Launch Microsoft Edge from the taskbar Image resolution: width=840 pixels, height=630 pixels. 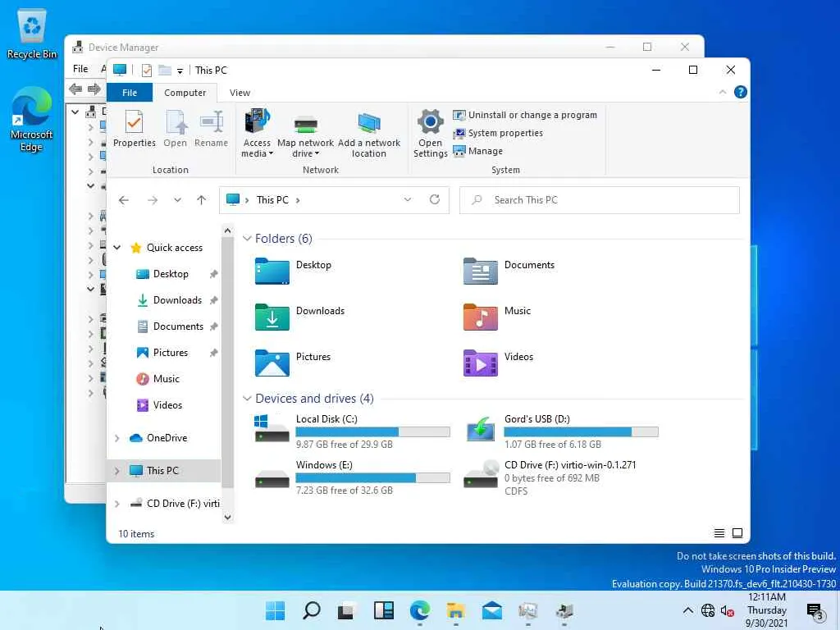pos(419,610)
